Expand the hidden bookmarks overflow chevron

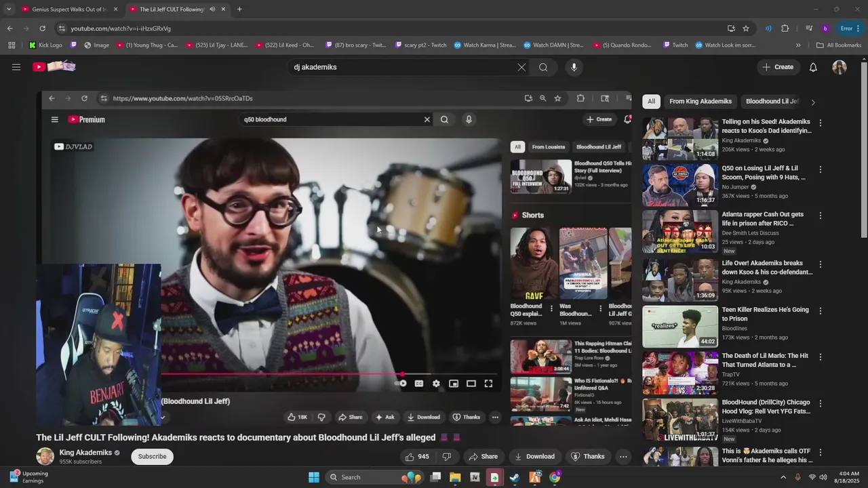pos(798,45)
